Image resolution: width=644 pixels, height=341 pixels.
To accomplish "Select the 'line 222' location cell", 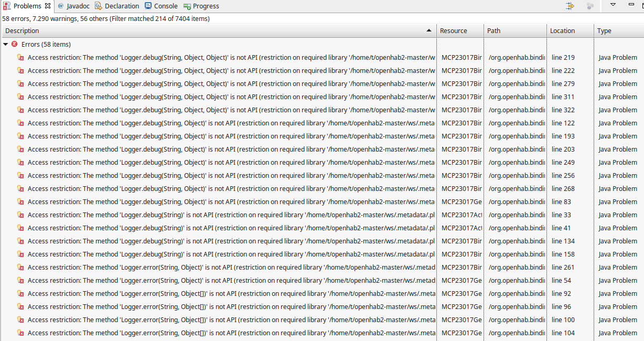I will point(563,70).
